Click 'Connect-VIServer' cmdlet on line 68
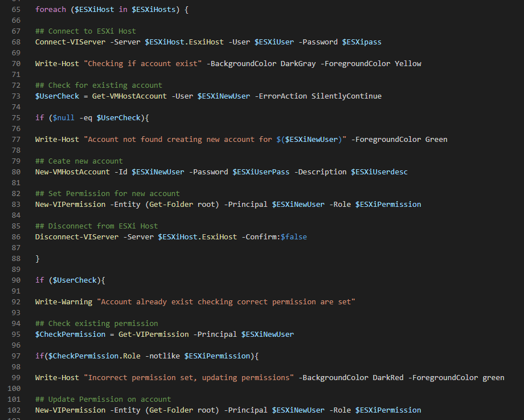The image size is (524, 420). [x=70, y=42]
